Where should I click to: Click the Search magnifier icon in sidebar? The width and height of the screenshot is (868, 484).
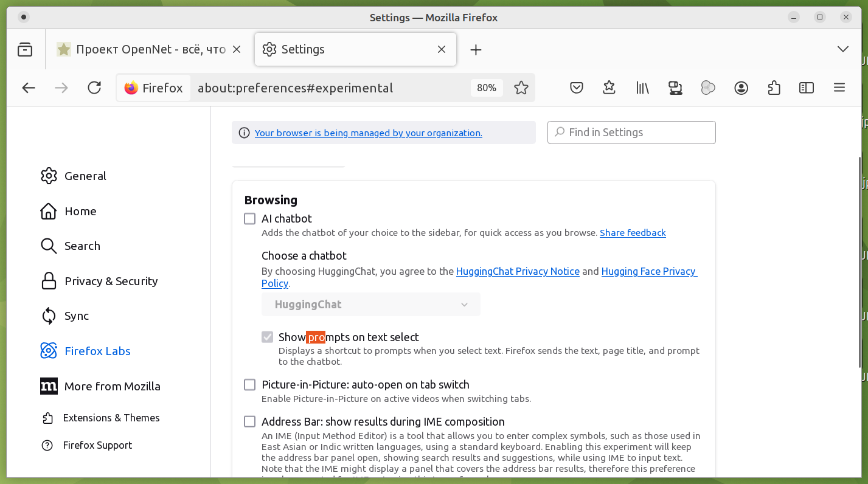pyautogui.click(x=49, y=246)
